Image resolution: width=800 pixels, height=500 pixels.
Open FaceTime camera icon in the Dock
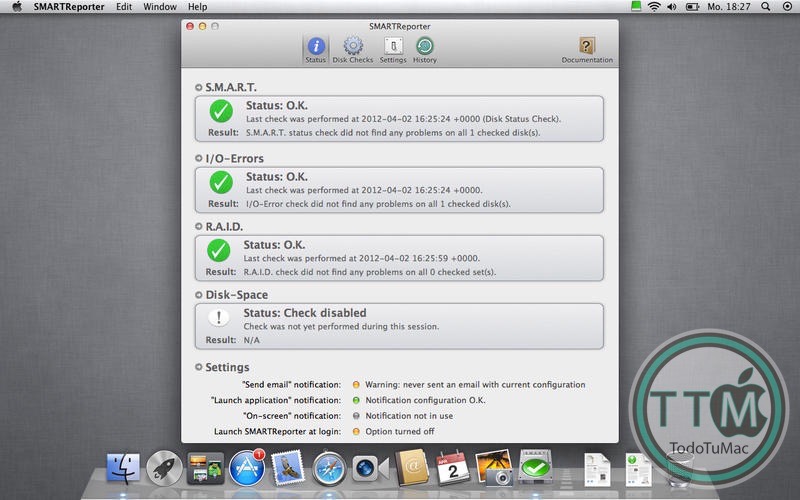(x=370, y=468)
